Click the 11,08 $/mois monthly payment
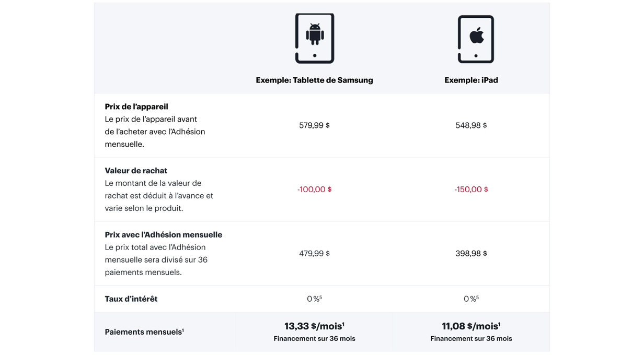 [471, 326]
